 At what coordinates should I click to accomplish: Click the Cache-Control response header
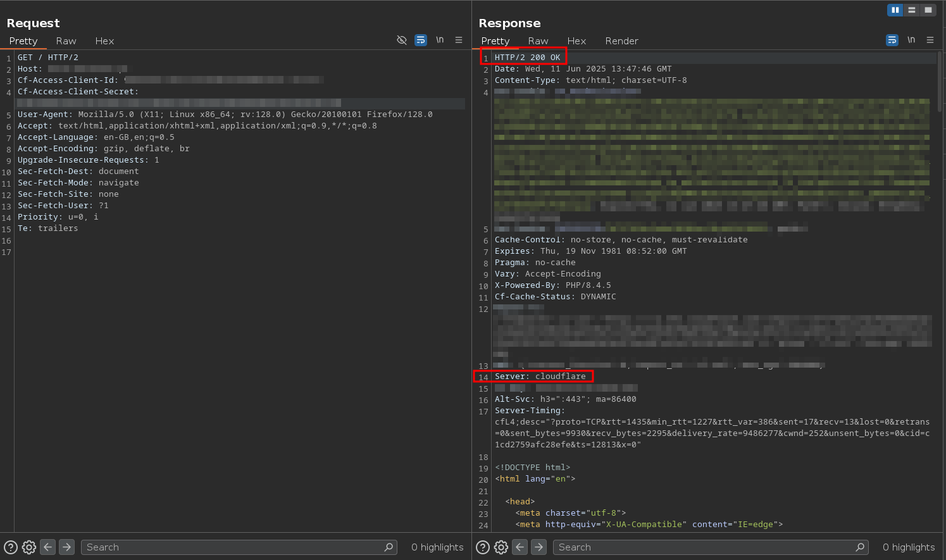pyautogui.click(x=621, y=240)
